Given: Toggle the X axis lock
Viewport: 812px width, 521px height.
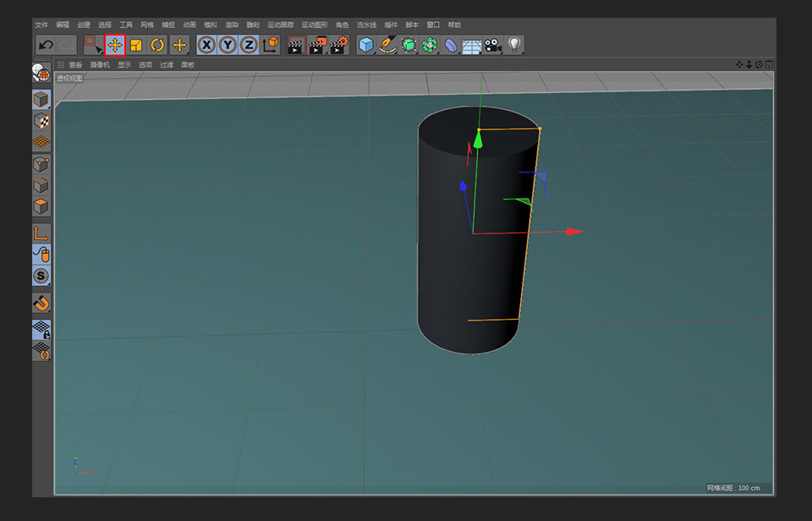Looking at the screenshot, I should (206, 46).
